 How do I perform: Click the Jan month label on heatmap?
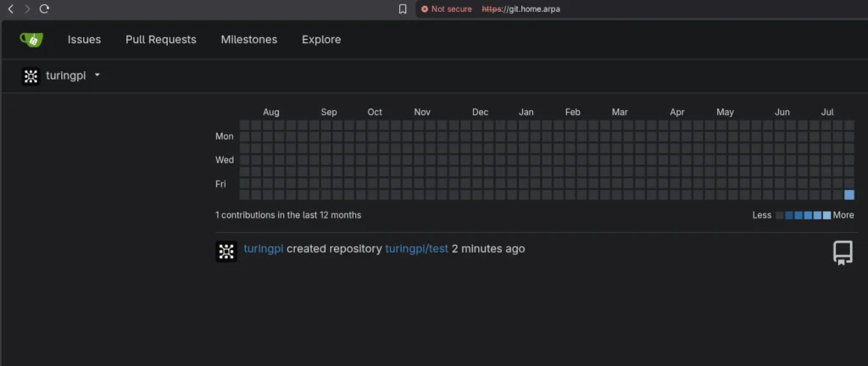[526, 112]
